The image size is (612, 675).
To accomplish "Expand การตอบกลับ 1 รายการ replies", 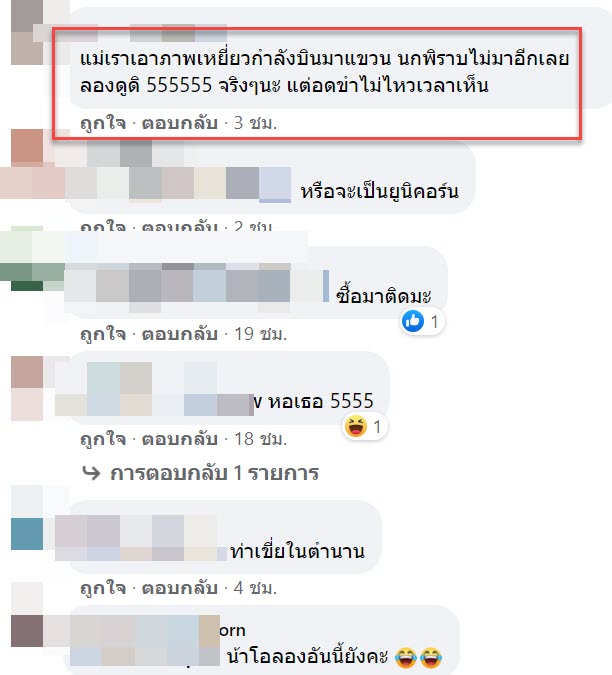I will pos(214,473).
